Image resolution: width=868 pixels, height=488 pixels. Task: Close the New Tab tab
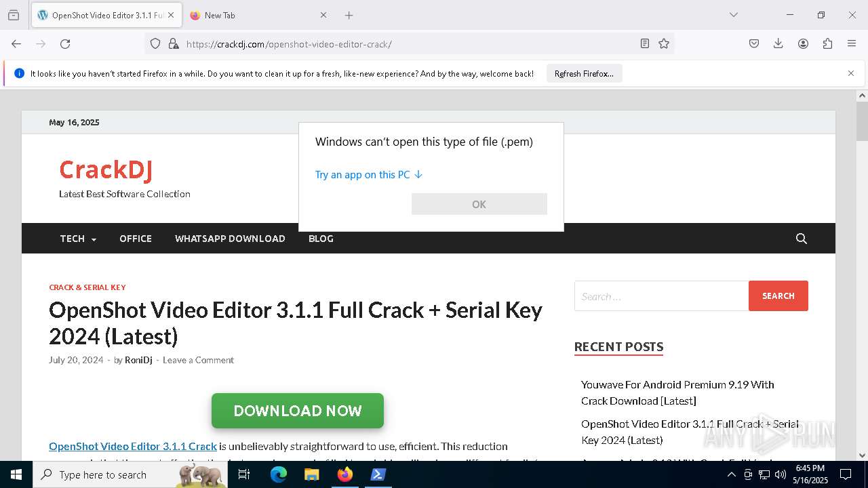tap(323, 15)
